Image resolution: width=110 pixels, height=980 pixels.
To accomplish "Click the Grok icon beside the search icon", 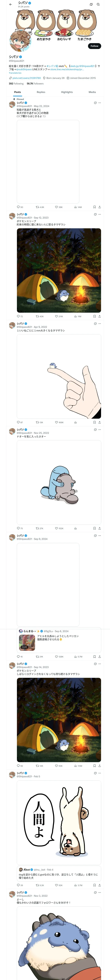I will [x=91, y=5].
